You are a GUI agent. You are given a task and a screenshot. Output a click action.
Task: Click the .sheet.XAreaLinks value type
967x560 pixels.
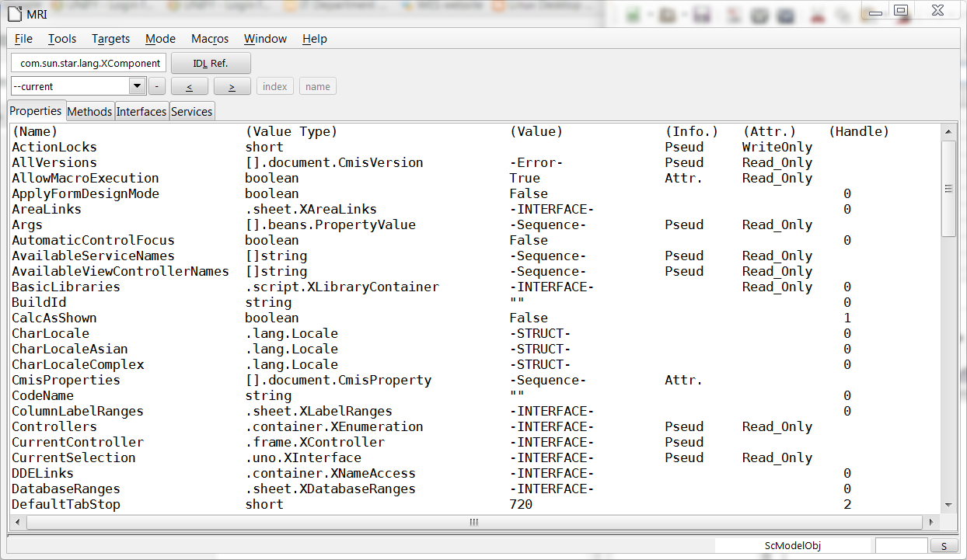(x=311, y=209)
